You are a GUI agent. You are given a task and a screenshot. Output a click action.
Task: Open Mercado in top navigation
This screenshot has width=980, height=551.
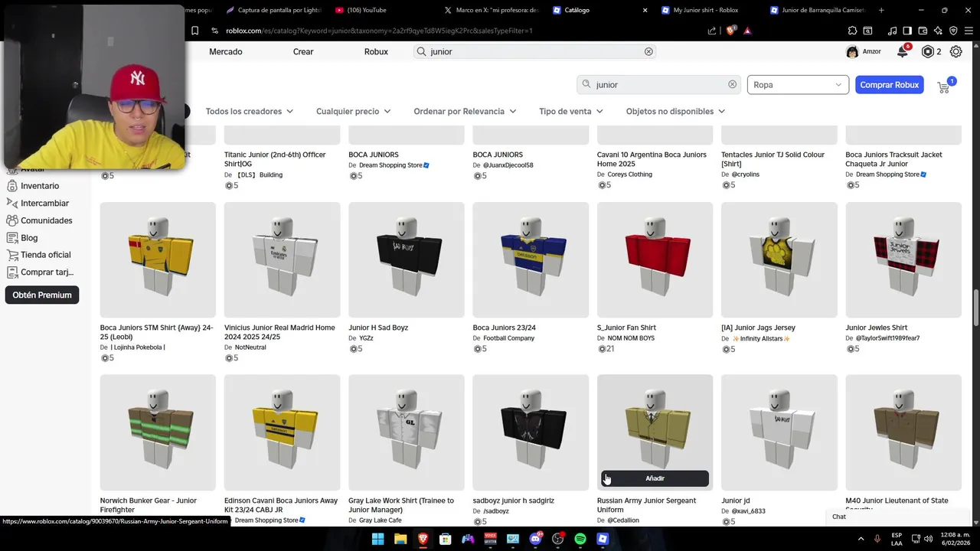pyautogui.click(x=226, y=51)
